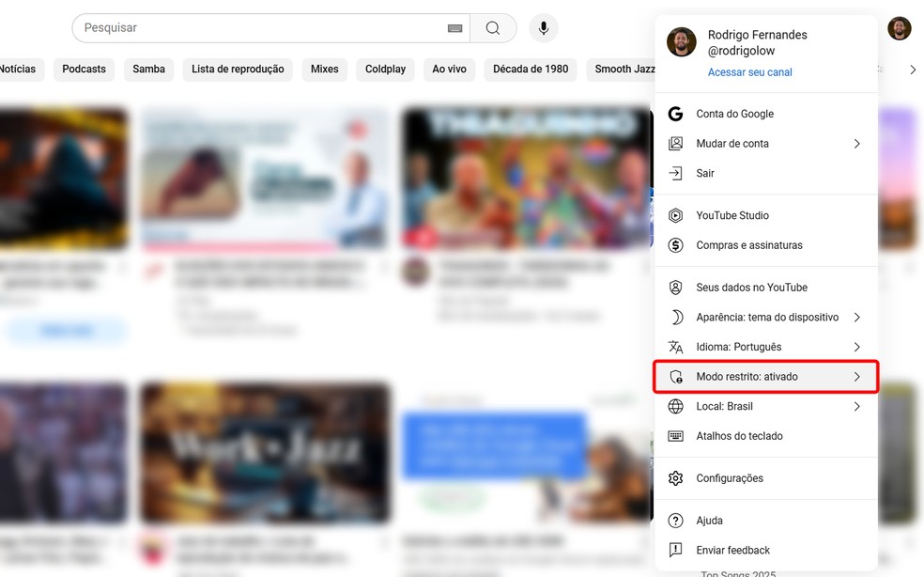Select Conta do Google
This screenshot has width=924, height=577.
[734, 113]
